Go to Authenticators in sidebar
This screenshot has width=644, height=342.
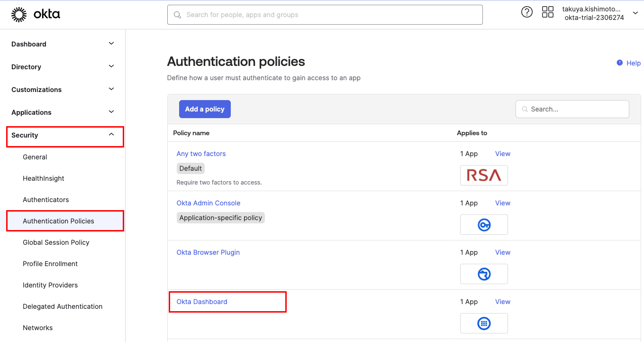pyautogui.click(x=45, y=200)
